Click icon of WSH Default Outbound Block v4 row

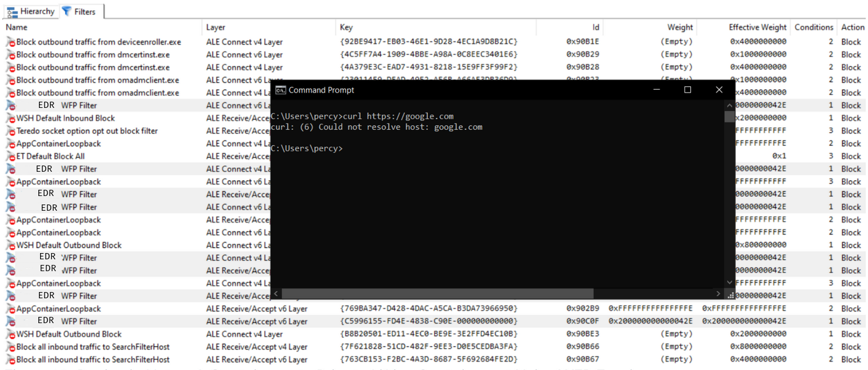[11, 334]
